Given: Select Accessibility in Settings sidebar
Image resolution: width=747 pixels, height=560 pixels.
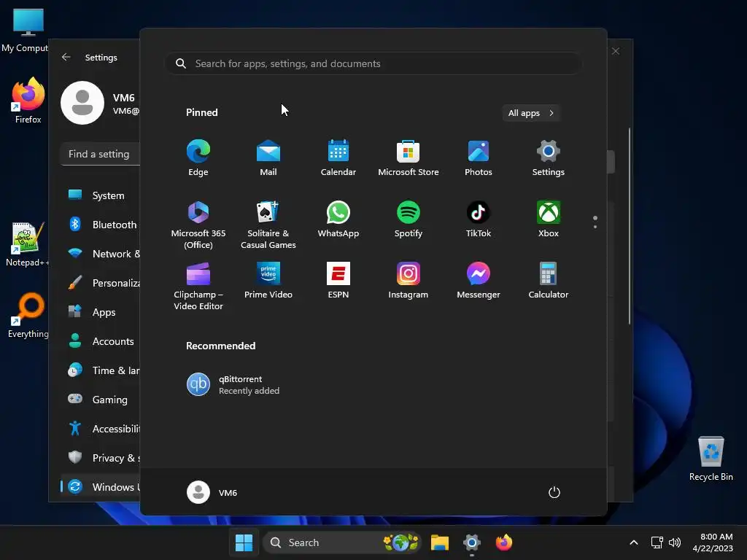Looking at the screenshot, I should (101, 429).
